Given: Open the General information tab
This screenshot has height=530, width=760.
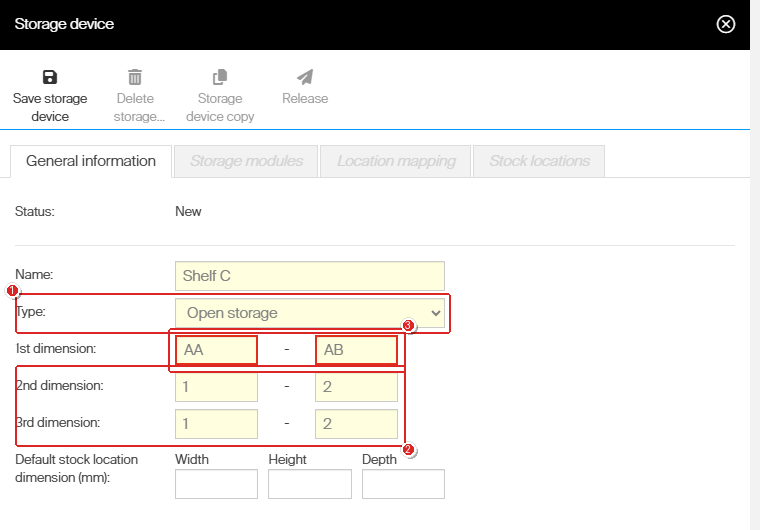Looking at the screenshot, I should coord(91,161).
